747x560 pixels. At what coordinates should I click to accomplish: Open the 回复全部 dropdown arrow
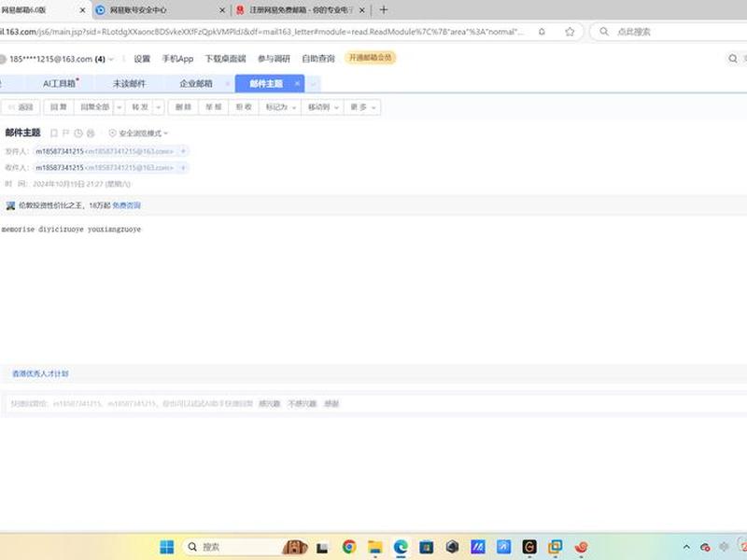tap(120, 107)
